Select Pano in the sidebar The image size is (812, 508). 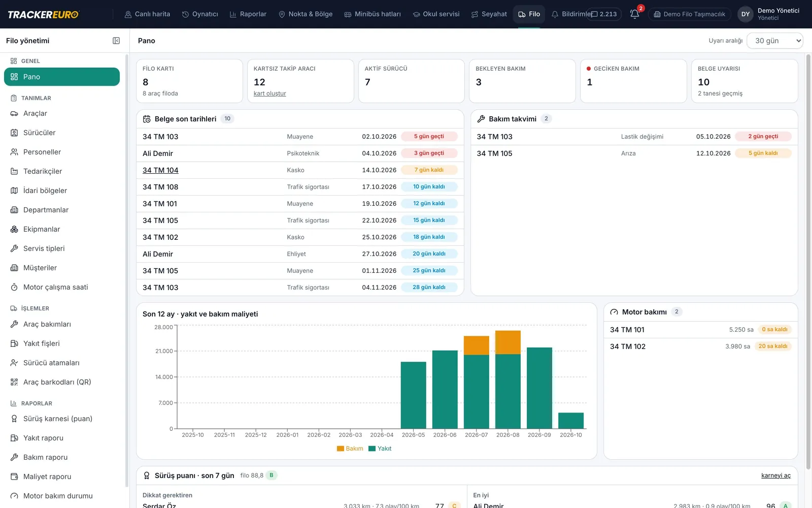[62, 77]
